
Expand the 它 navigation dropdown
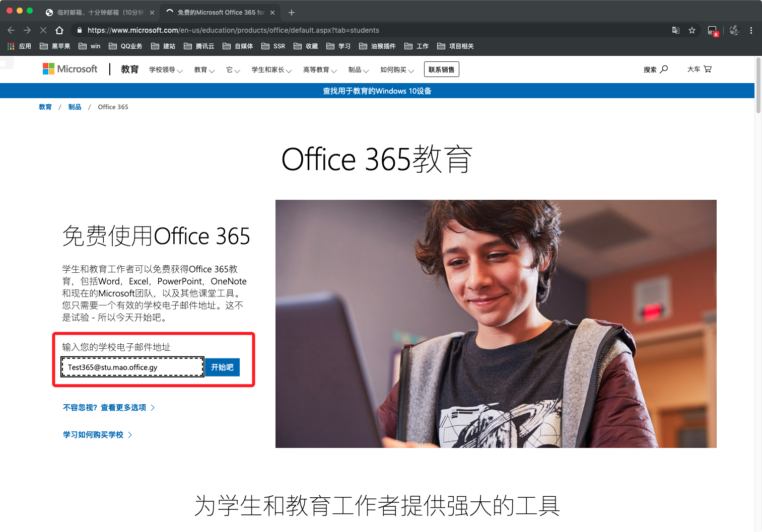click(233, 70)
